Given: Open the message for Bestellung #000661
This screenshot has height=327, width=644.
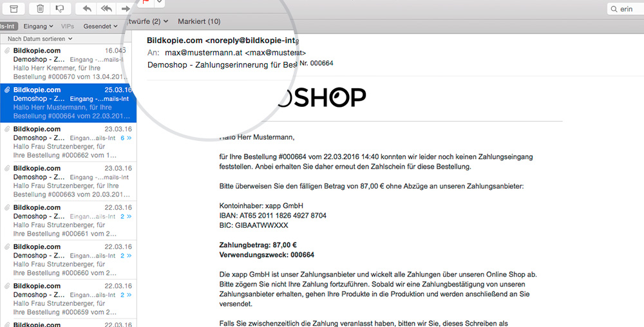Looking at the screenshot, I should 68,220.
